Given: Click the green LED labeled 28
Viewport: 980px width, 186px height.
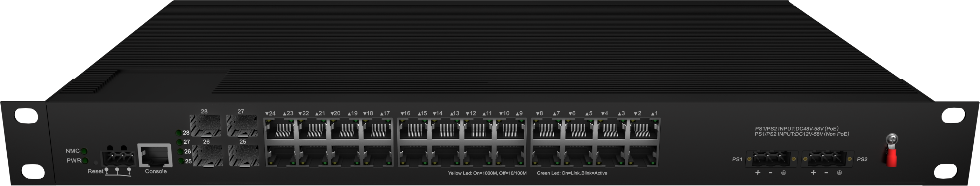Looking at the screenshot, I should pos(178,133).
